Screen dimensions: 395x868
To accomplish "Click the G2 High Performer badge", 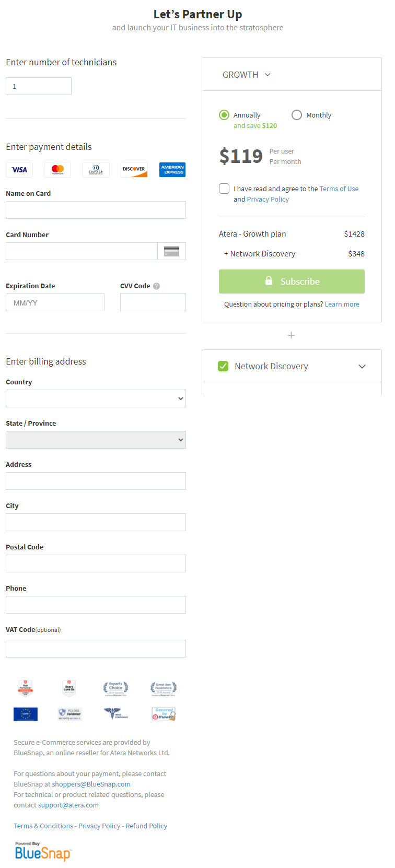I will (x=26, y=688).
